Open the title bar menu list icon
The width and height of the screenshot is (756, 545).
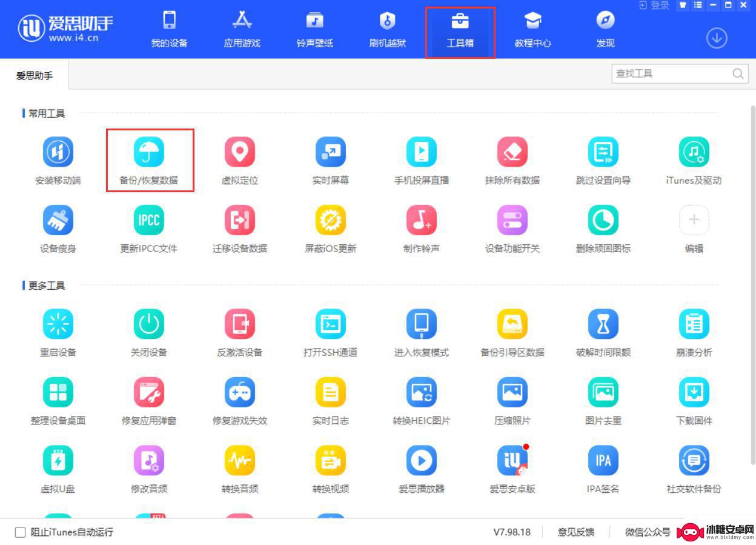698,5
